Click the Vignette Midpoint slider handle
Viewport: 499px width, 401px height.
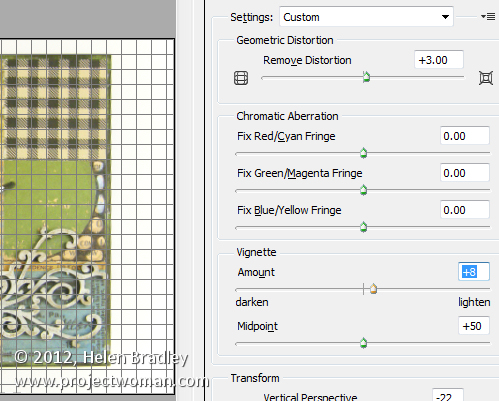point(364,343)
